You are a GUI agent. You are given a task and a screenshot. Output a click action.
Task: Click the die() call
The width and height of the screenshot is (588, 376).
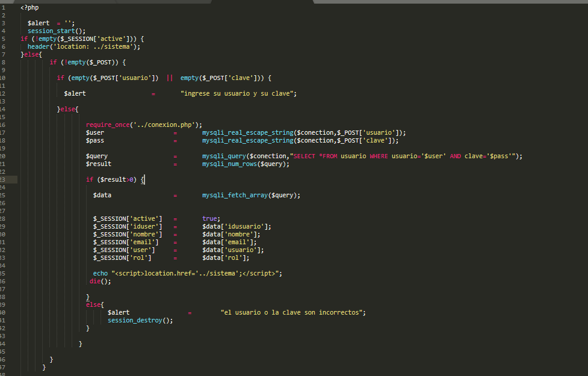click(x=99, y=282)
